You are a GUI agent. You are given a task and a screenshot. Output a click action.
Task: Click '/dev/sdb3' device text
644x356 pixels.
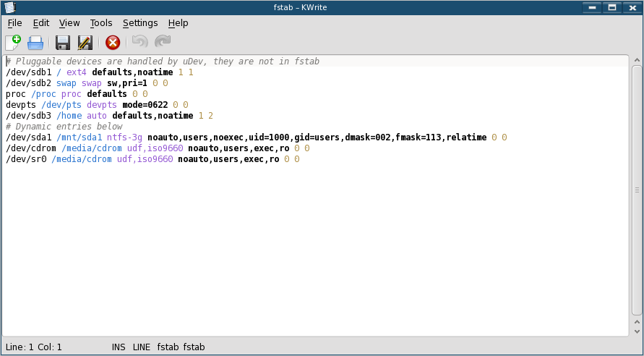tap(28, 116)
